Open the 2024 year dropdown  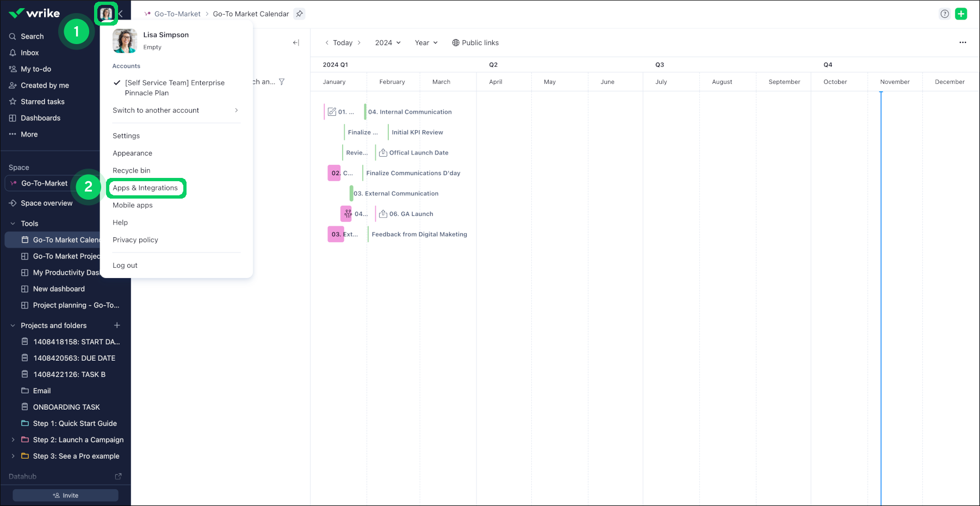coord(388,42)
